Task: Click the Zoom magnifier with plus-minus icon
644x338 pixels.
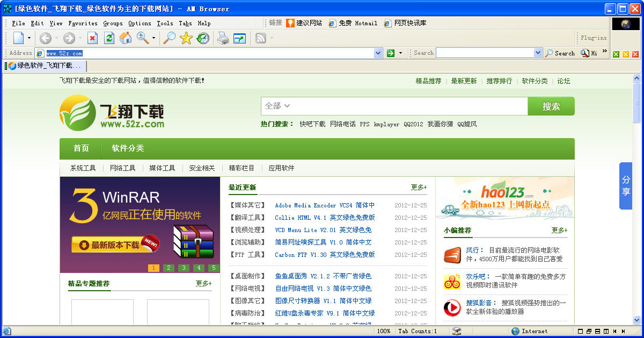Action: pyautogui.click(x=142, y=38)
